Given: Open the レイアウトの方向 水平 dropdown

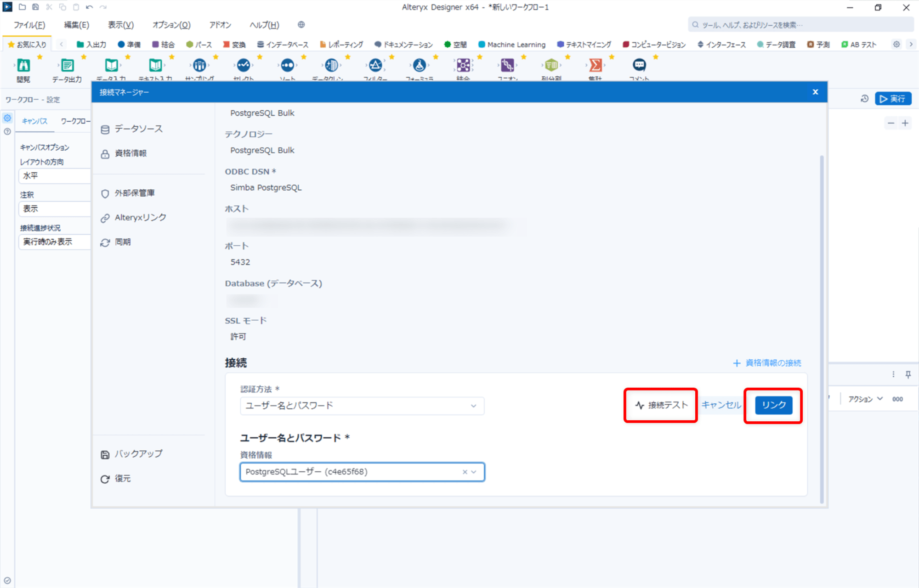Looking at the screenshot, I should 55,176.
